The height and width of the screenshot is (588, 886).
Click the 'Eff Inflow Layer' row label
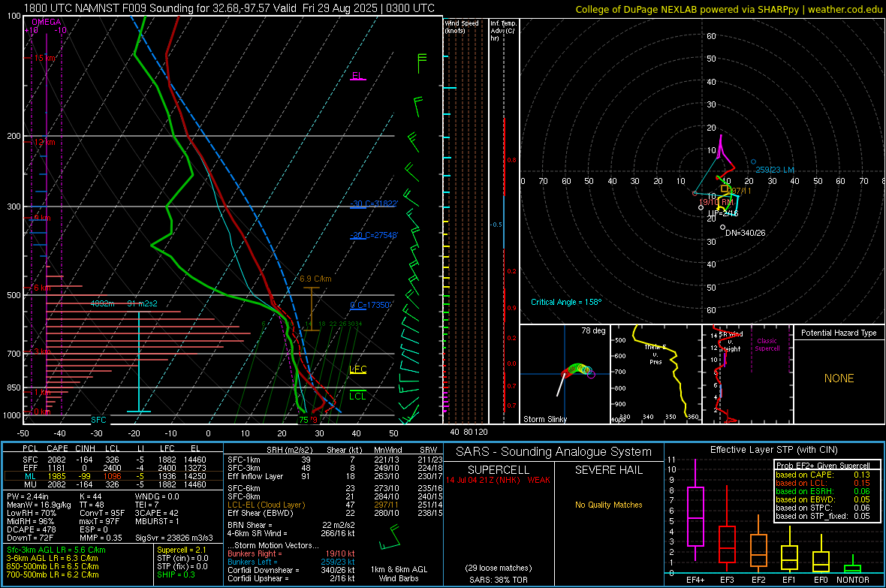point(255,476)
